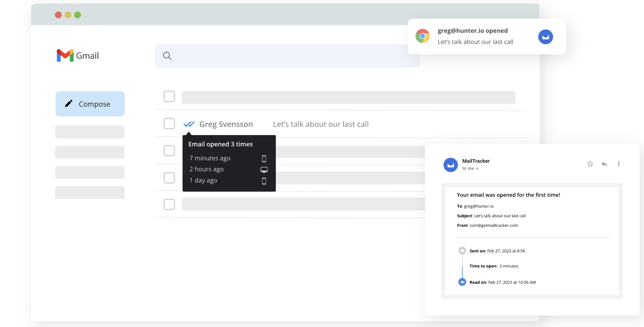This screenshot has height=327, width=644.
Task: Click the first placeholder item below Compose
Action: [90, 132]
